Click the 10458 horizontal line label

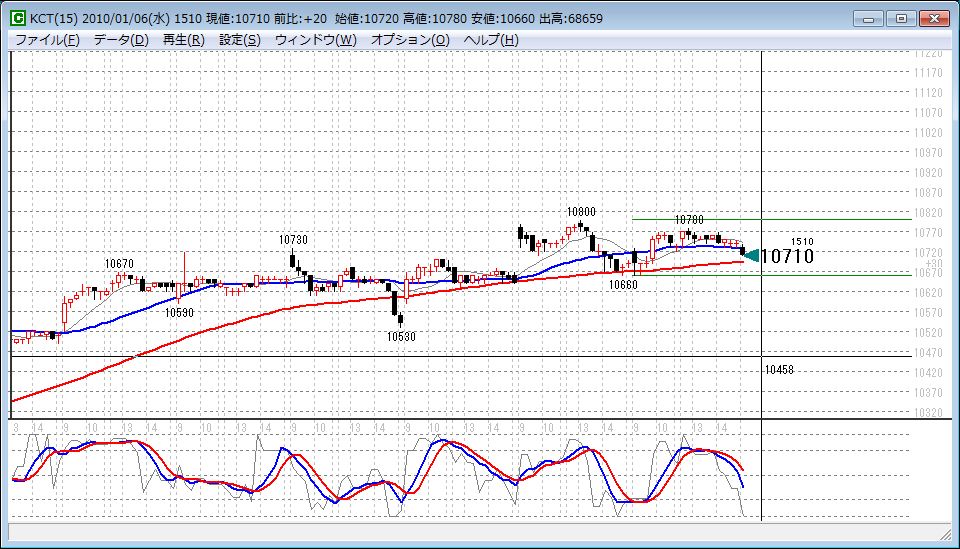779,370
